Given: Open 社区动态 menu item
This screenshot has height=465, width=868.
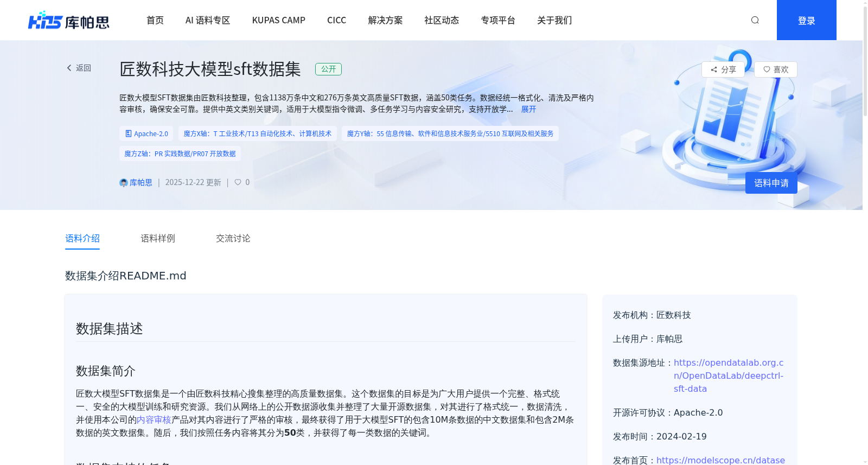Looking at the screenshot, I should pyautogui.click(x=442, y=20).
